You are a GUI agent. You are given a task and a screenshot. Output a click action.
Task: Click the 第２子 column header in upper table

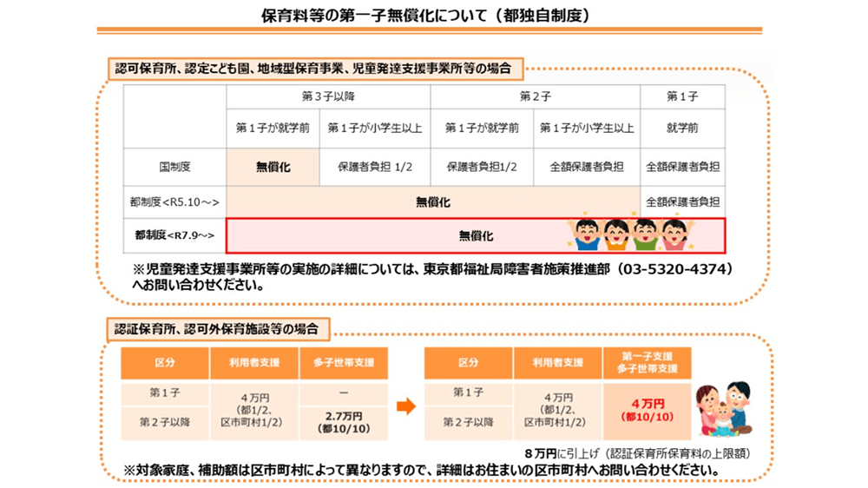pos(536,96)
